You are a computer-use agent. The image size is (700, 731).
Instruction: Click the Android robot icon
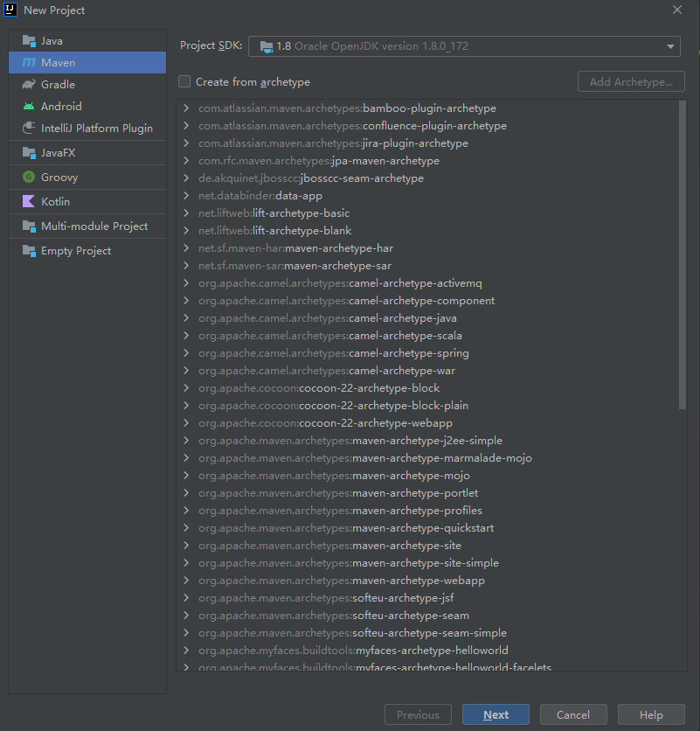click(29, 107)
